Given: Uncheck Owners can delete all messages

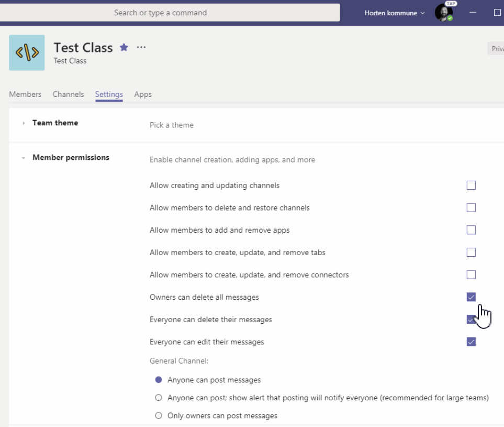Looking at the screenshot, I should [x=471, y=297].
